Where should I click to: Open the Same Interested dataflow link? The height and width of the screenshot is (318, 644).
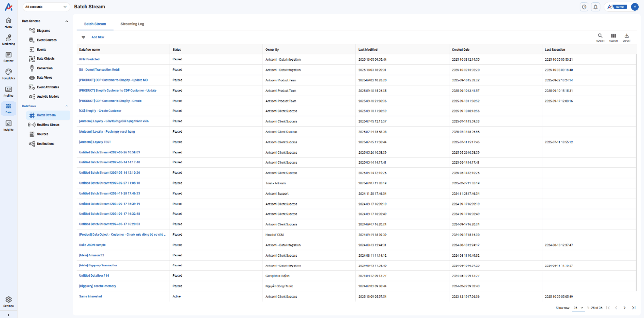(90, 296)
